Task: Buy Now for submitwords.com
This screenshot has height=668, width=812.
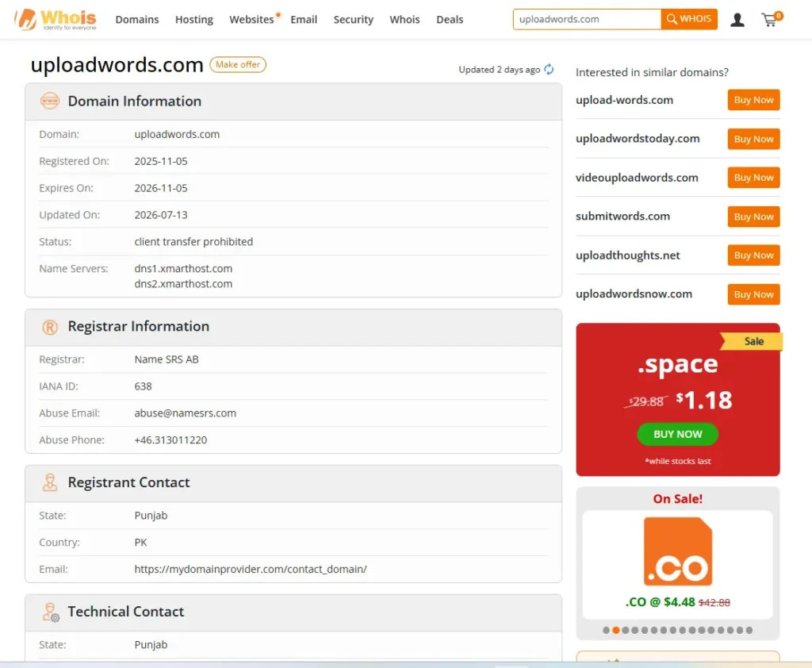Action: coord(753,217)
